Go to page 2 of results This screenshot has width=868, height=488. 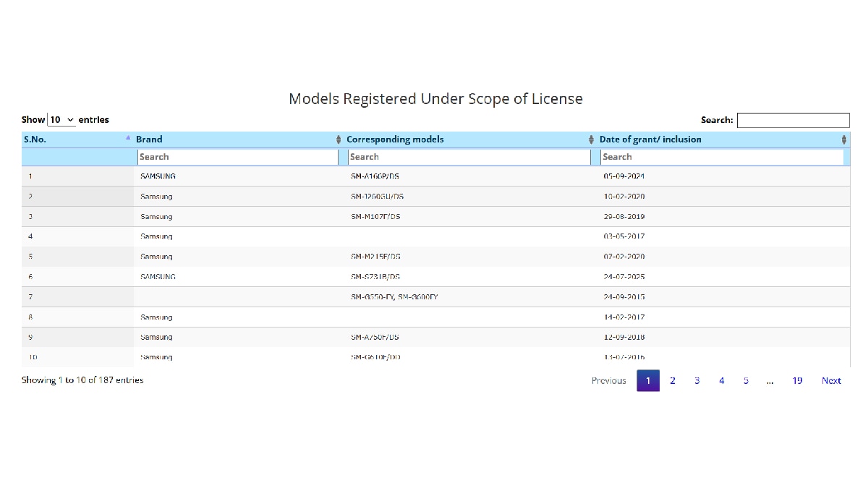(673, 380)
